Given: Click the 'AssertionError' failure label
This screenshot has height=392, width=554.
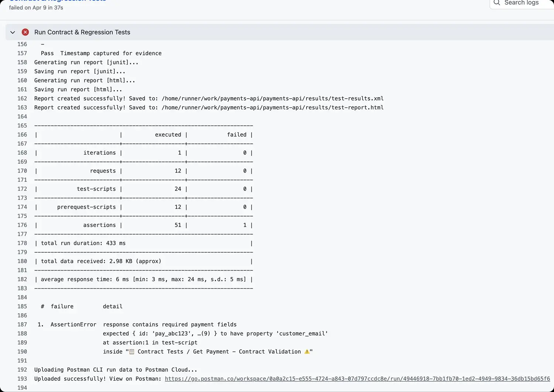Looking at the screenshot, I should pyautogui.click(x=73, y=324).
